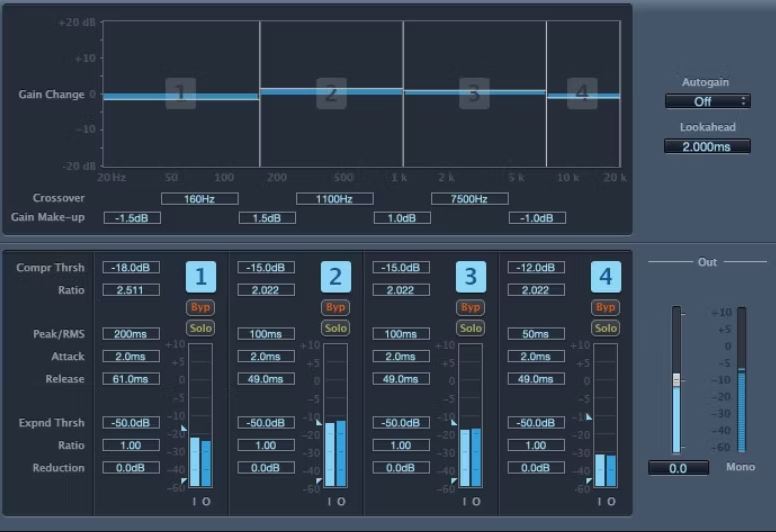Solo band 1
The height and width of the screenshot is (532, 776).
tap(200, 328)
